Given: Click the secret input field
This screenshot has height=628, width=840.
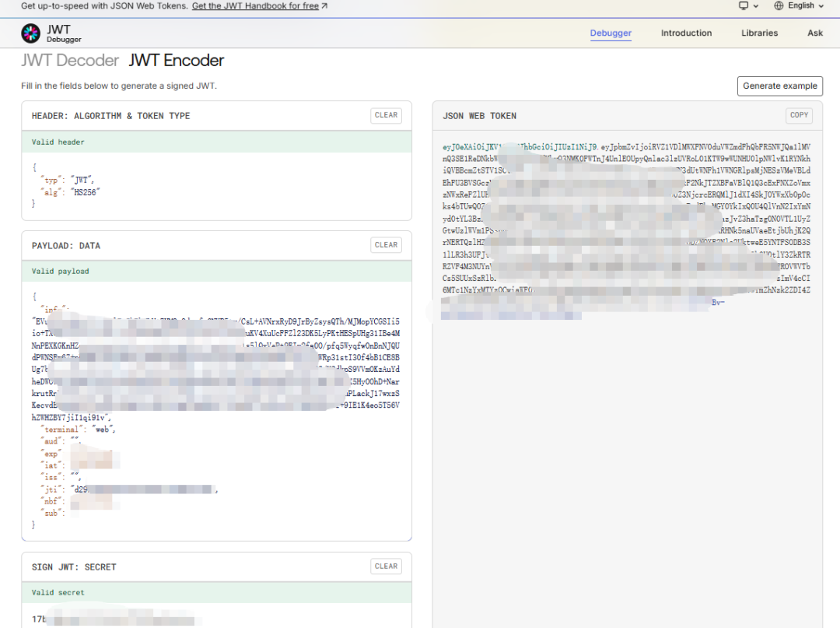Looking at the screenshot, I should 216,616.
